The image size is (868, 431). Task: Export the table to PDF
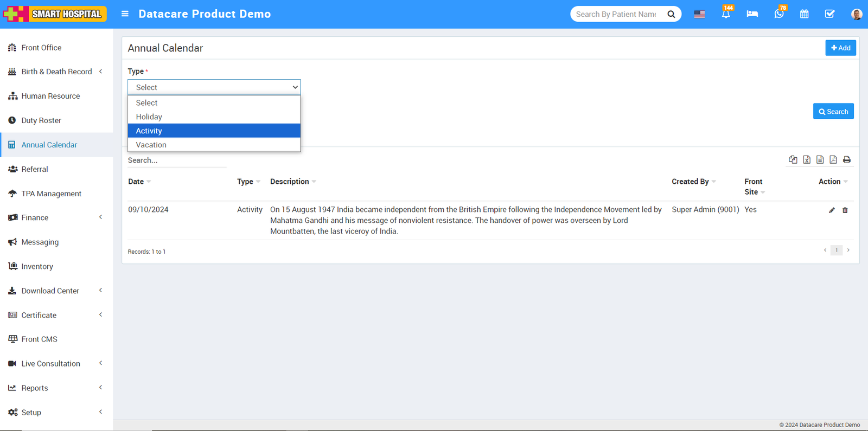[x=833, y=160]
